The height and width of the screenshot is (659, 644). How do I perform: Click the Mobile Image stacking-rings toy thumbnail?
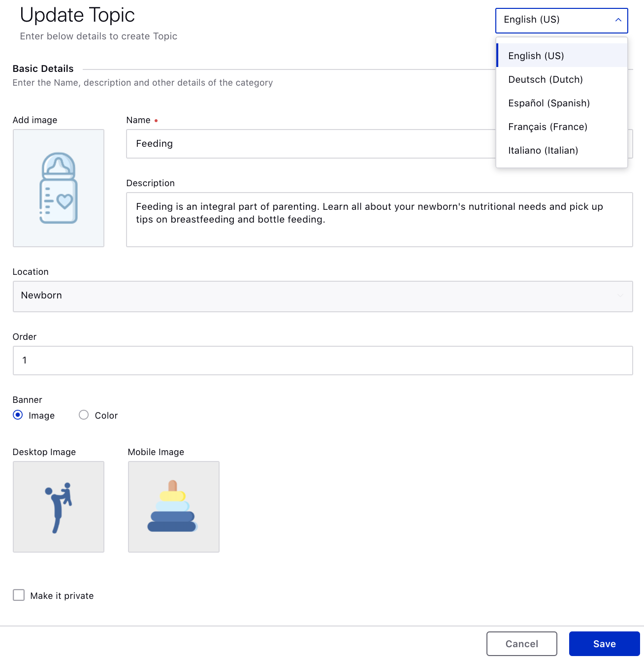click(174, 507)
